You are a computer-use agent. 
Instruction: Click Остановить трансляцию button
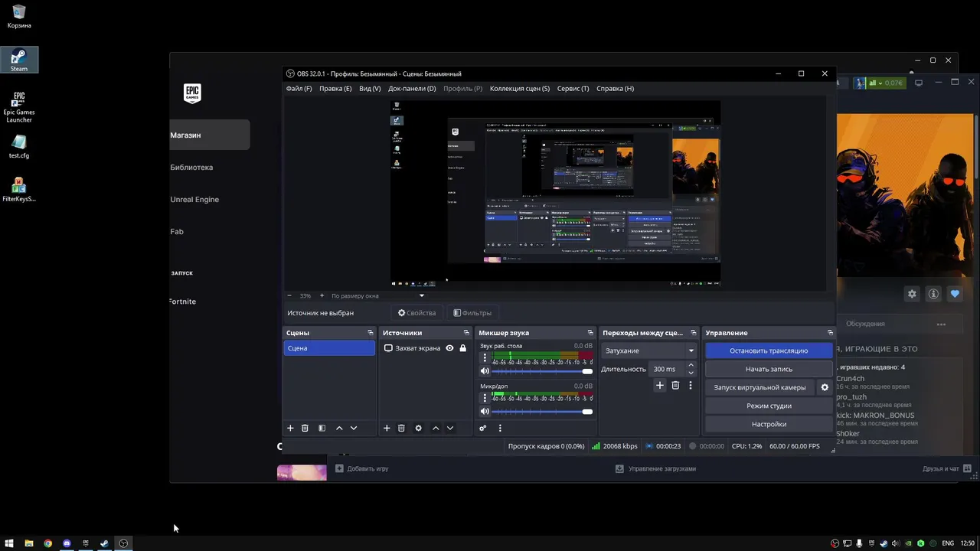pos(769,350)
